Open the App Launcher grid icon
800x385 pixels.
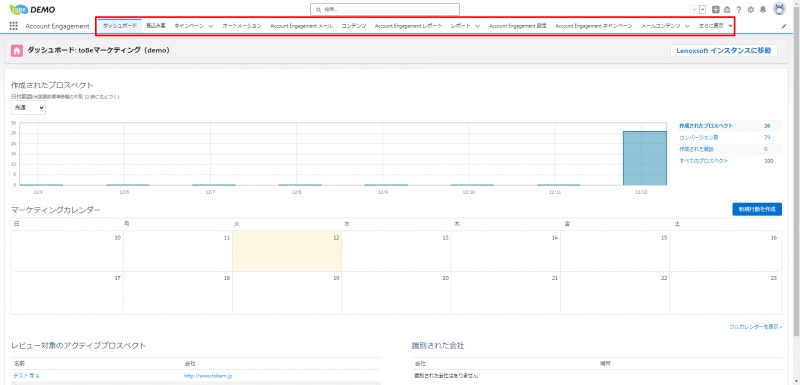coord(14,26)
